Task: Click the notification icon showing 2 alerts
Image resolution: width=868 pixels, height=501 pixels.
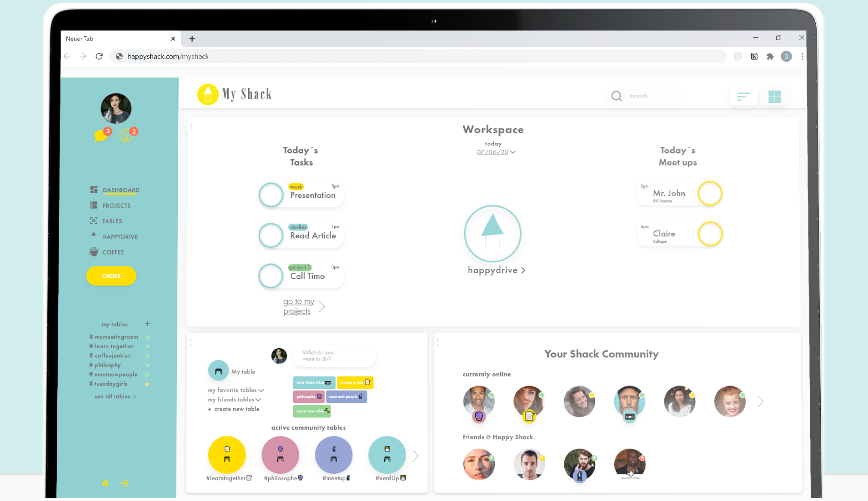Action: (x=126, y=135)
